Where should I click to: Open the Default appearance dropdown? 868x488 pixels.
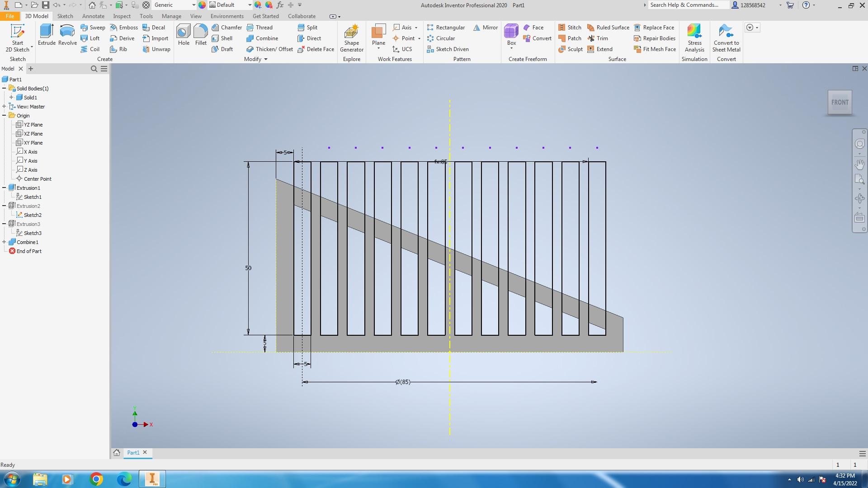click(x=250, y=5)
